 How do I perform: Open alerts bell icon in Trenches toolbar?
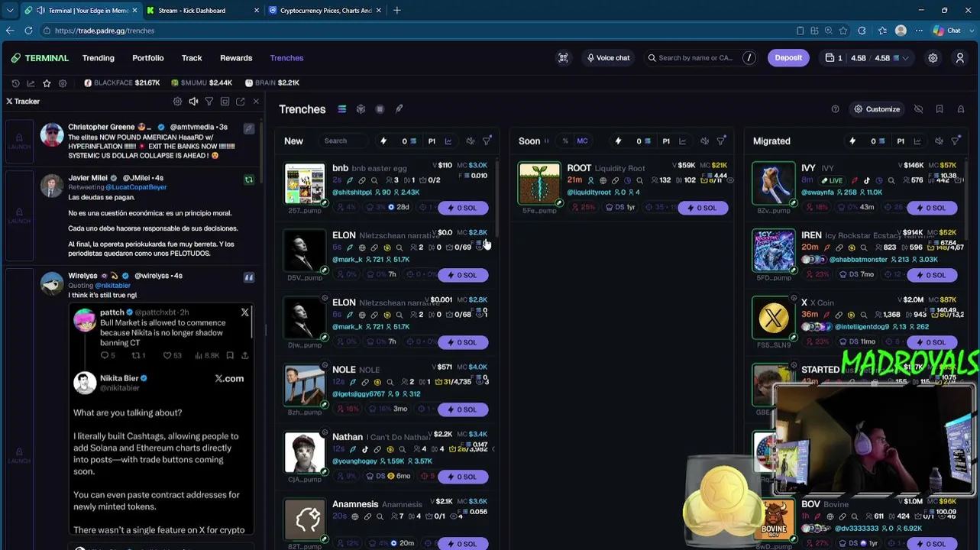(961, 109)
